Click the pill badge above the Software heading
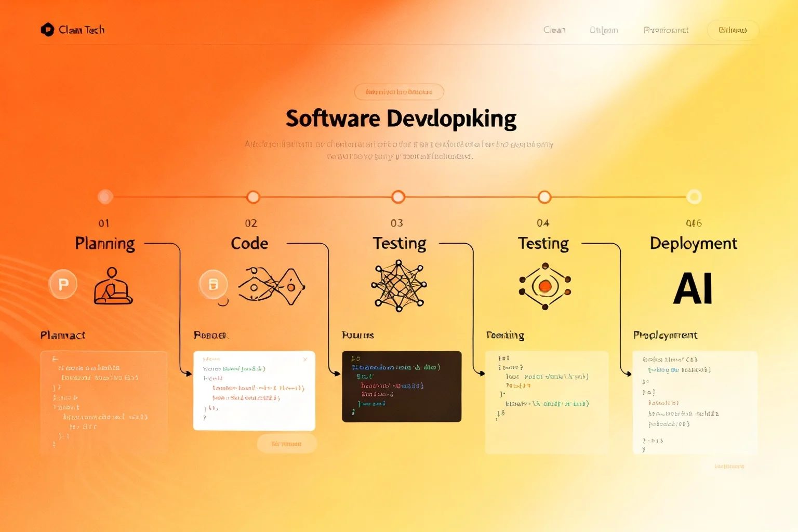 (x=399, y=92)
